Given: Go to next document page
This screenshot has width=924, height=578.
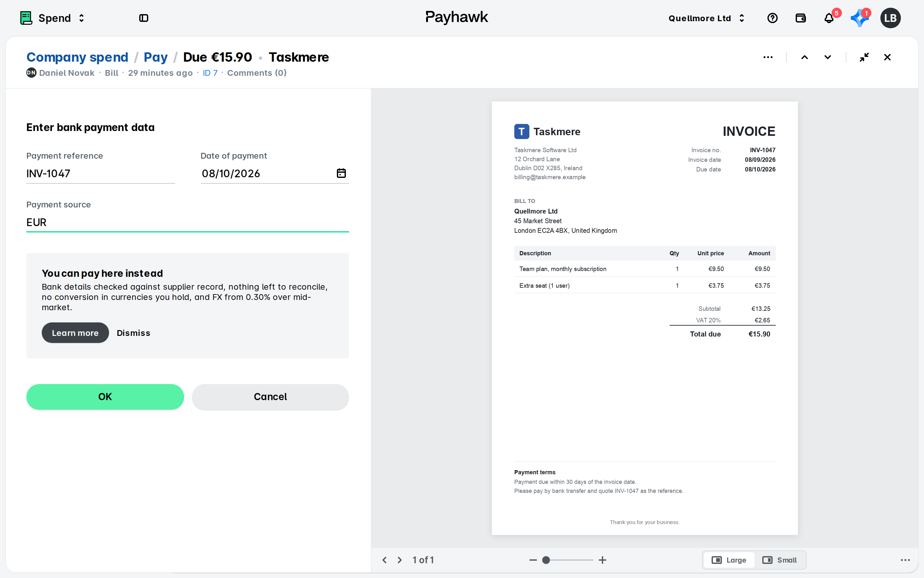Looking at the screenshot, I should tap(400, 560).
